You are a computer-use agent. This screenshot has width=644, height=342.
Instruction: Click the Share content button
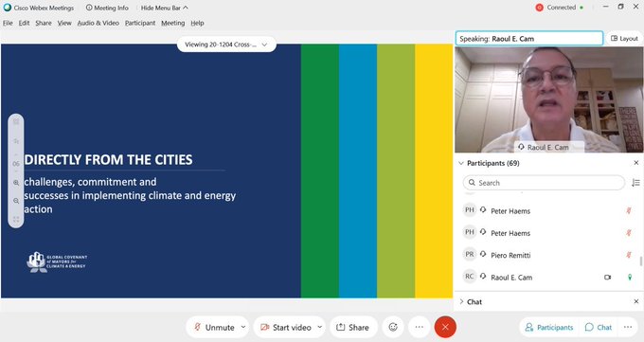click(353, 327)
